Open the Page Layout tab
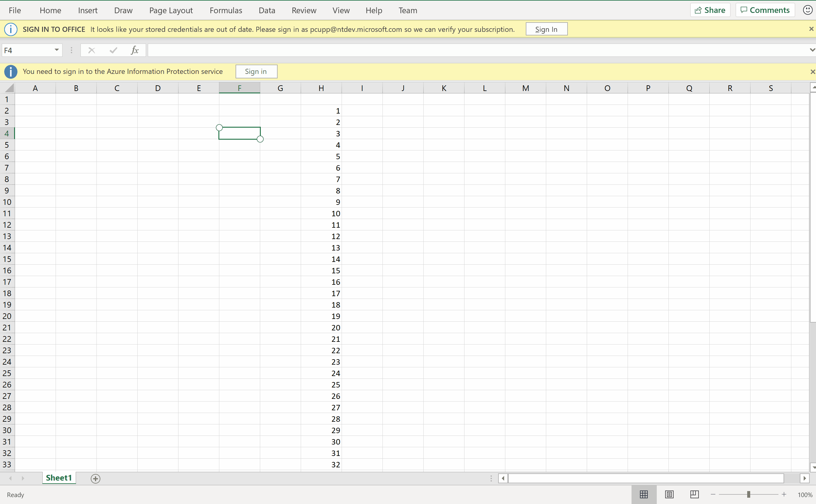This screenshot has width=816, height=504. (171, 10)
